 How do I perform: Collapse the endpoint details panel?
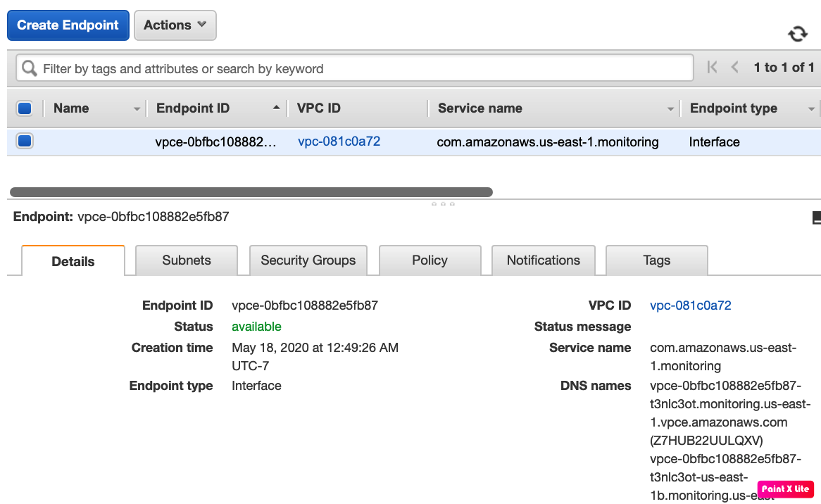816,218
